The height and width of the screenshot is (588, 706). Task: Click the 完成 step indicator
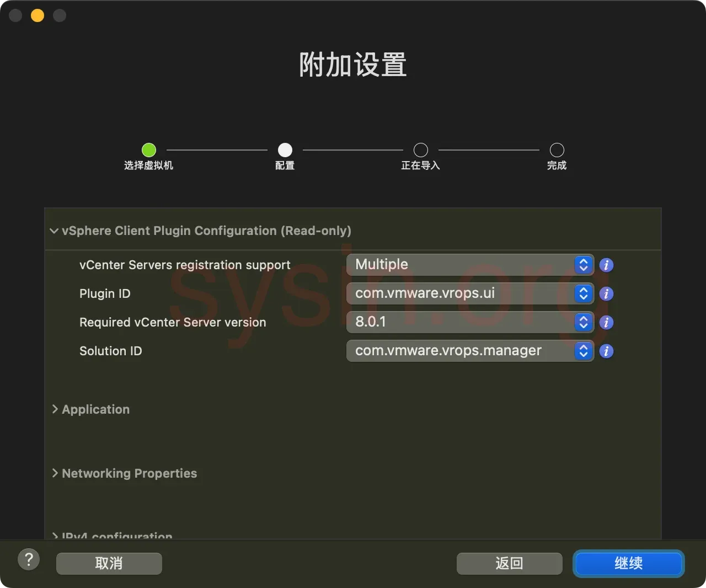tap(557, 150)
